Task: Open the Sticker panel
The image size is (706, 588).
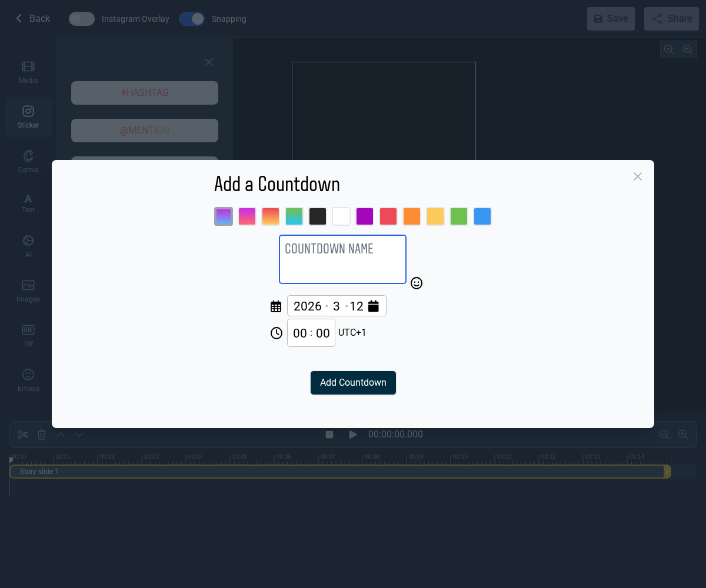Action: point(28,116)
